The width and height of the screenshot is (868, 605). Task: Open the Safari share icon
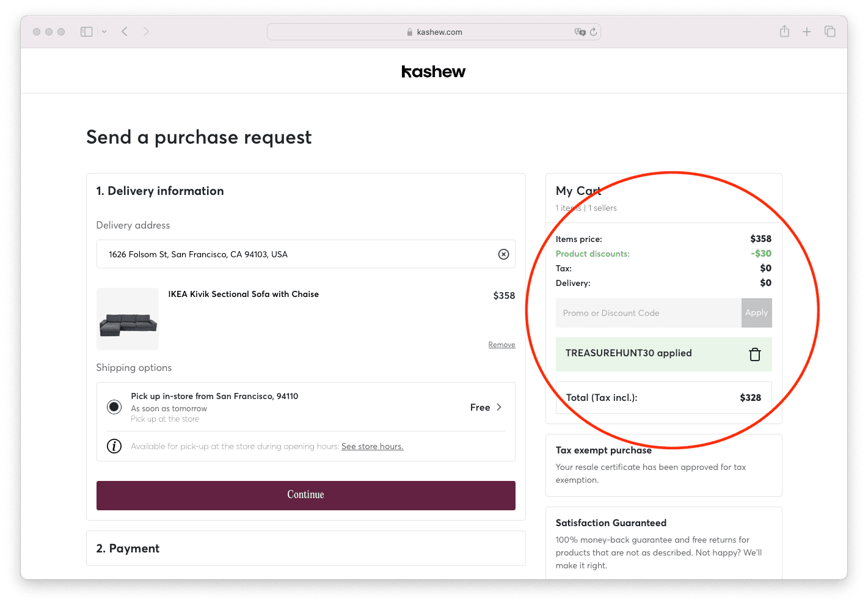pos(784,31)
